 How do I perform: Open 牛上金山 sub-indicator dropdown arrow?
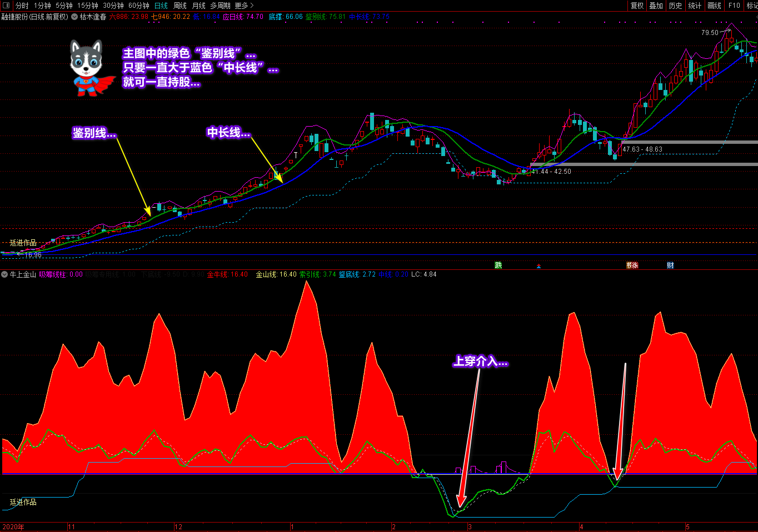coord(5,274)
